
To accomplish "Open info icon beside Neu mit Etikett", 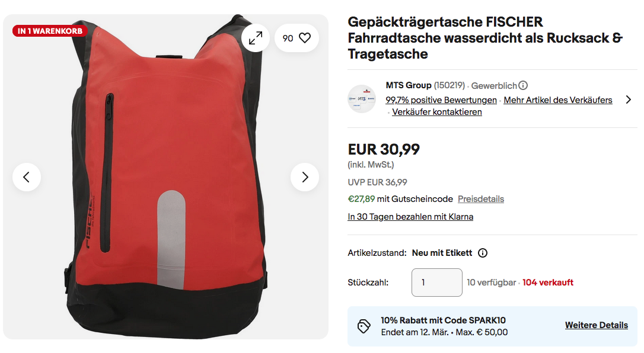I will tap(483, 253).
